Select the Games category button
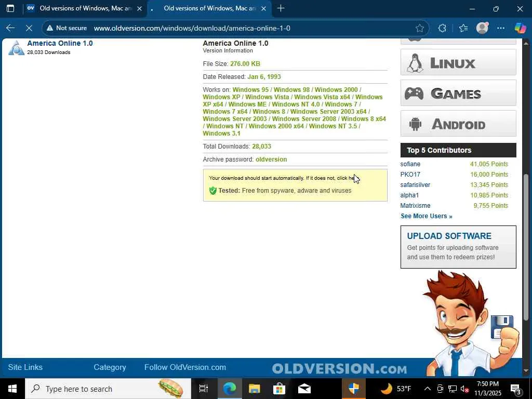The image size is (532, 399). (x=458, y=93)
